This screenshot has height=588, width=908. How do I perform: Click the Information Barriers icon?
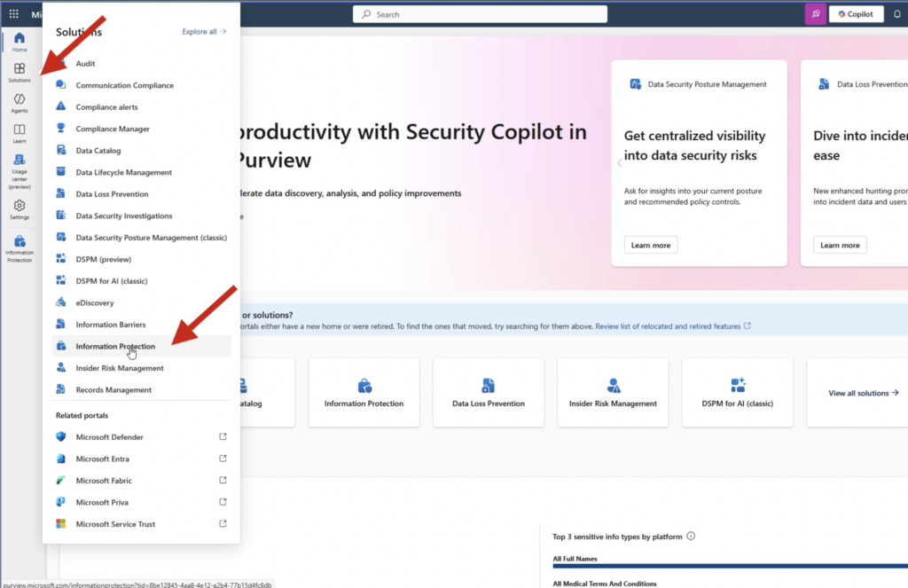61,324
